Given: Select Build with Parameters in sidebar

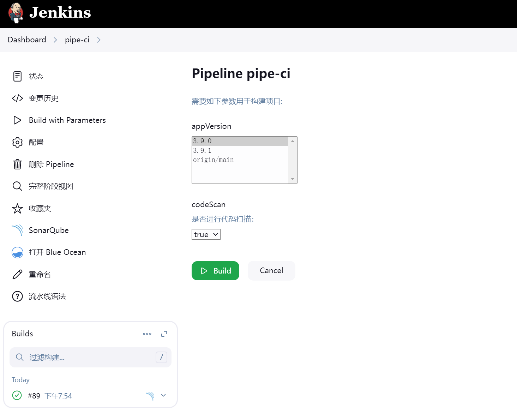Looking at the screenshot, I should click(67, 120).
